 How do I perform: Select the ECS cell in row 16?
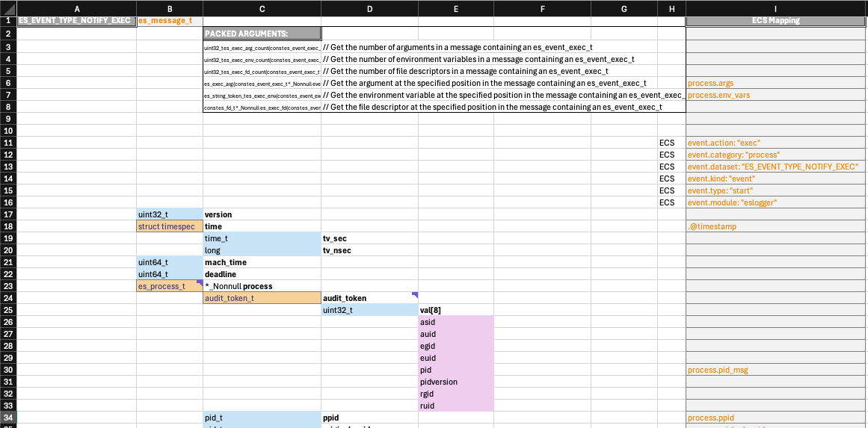pyautogui.click(x=672, y=202)
